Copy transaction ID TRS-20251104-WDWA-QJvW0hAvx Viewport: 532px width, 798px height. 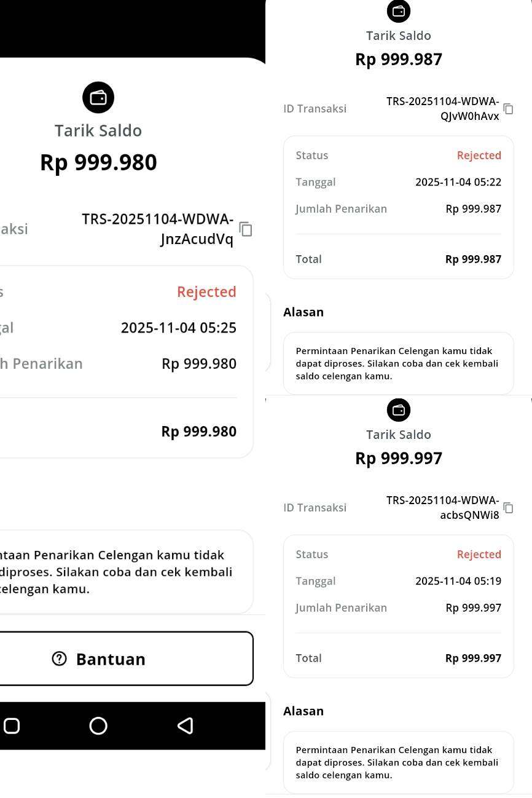tap(509, 109)
